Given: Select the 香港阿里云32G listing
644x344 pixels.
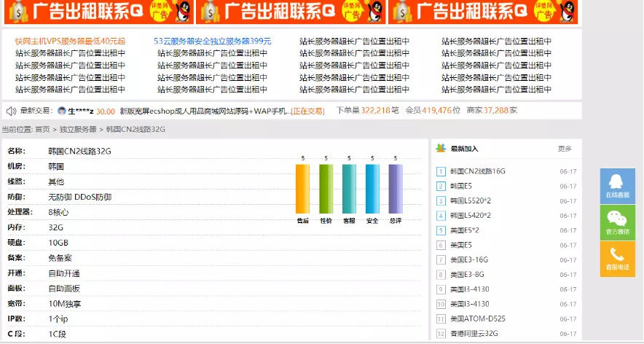Looking at the screenshot, I should point(474,334).
